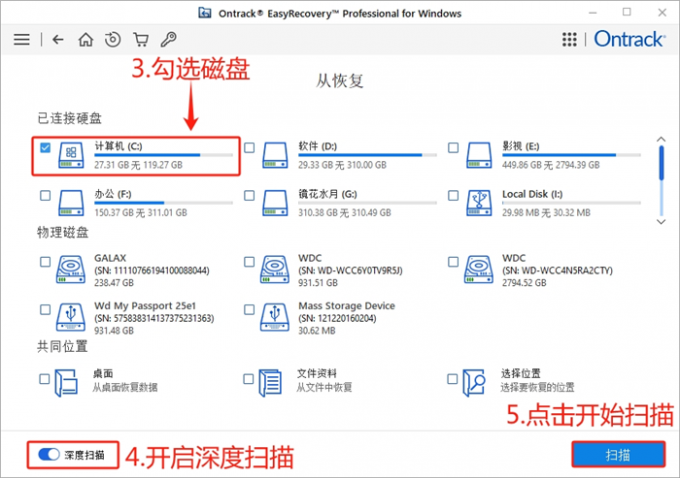This screenshot has width=680, height=478.
Task: Check the WDC WD-WCC6Y0TV9R5J checkbox
Action: coord(249,262)
